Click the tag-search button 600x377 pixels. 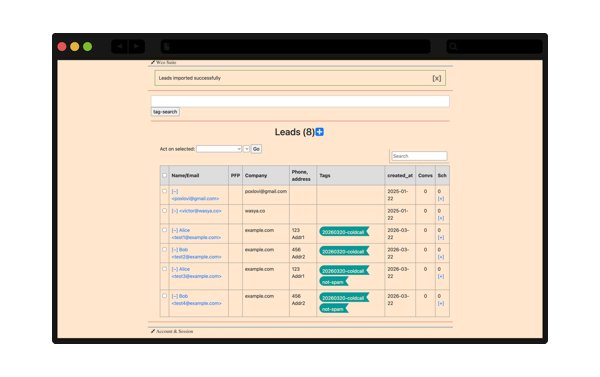[165, 112]
